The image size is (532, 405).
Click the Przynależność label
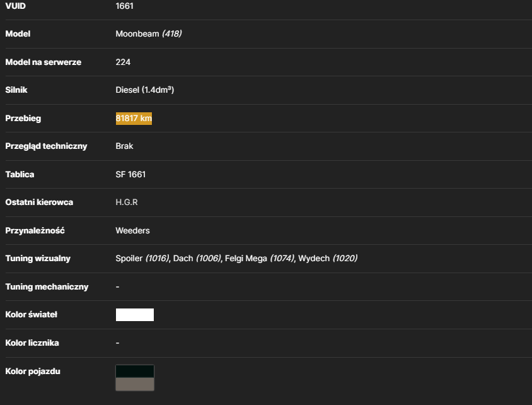pos(35,231)
